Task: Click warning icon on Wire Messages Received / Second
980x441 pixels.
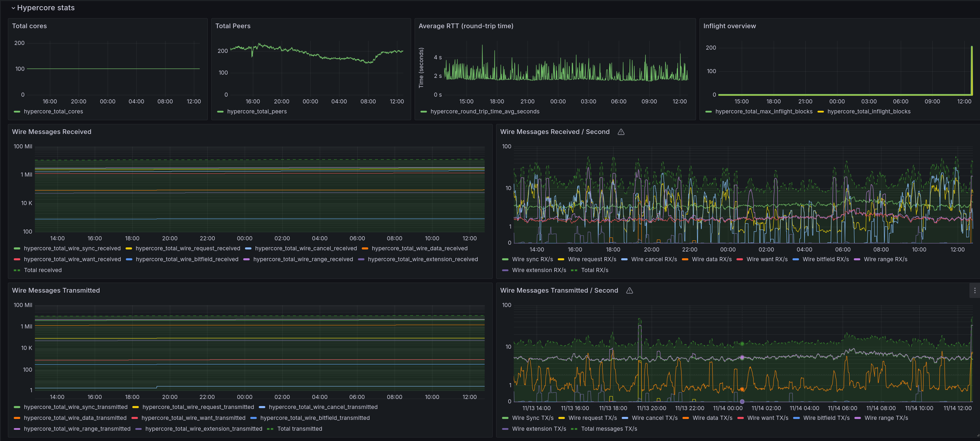Action: [x=621, y=132]
